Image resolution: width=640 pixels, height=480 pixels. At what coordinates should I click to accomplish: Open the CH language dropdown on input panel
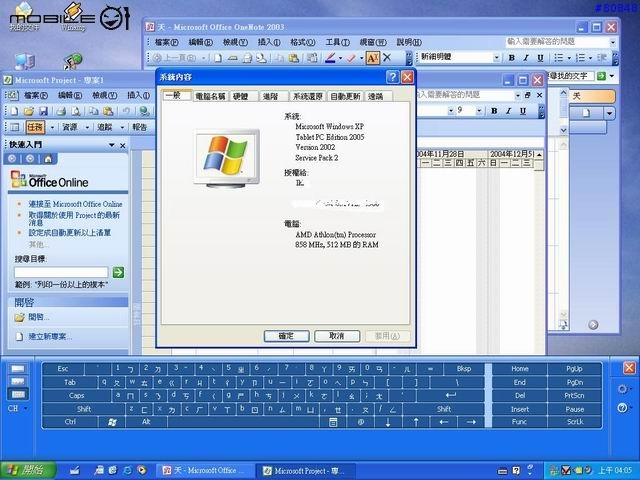(x=25, y=409)
